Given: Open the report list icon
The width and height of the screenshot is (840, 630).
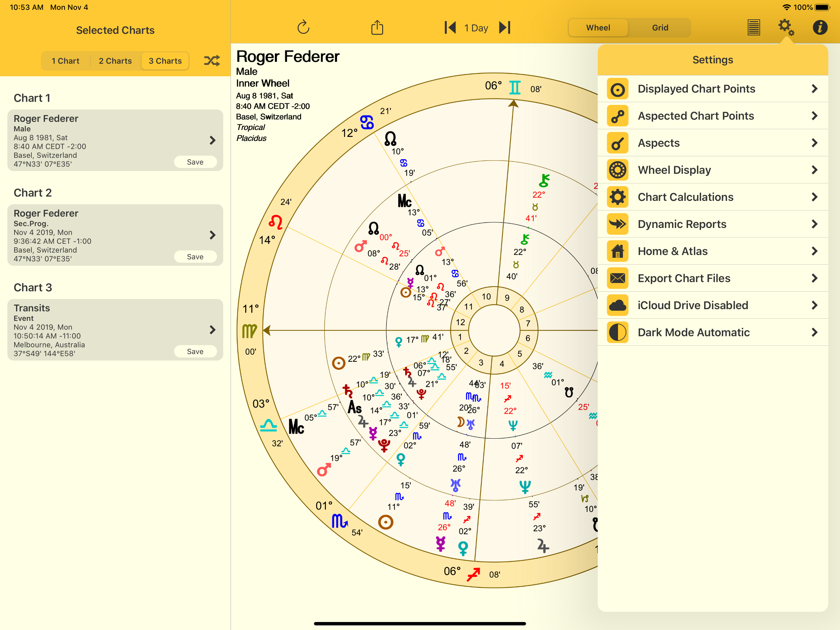Looking at the screenshot, I should coord(753,27).
